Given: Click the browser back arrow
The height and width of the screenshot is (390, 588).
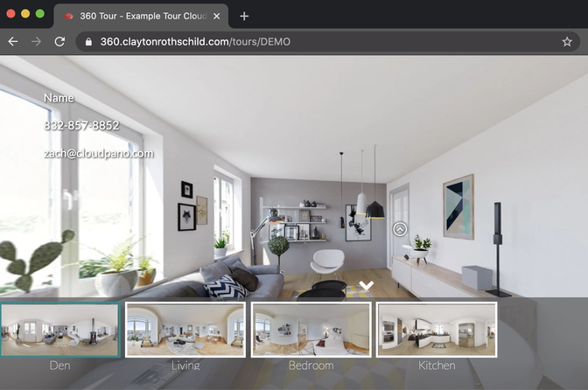Looking at the screenshot, I should pyautogui.click(x=13, y=41).
